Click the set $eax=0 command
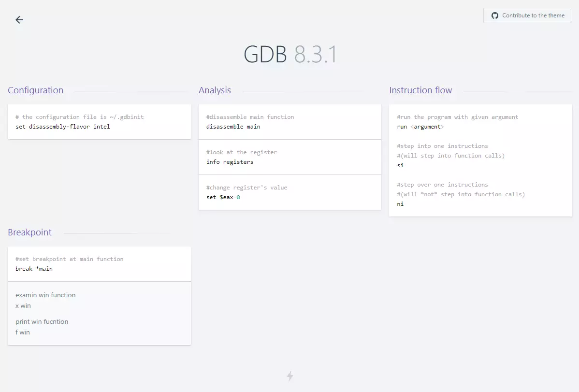The width and height of the screenshot is (579, 392). pyautogui.click(x=223, y=197)
